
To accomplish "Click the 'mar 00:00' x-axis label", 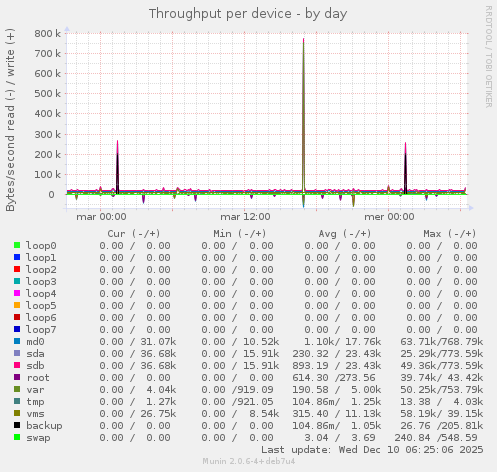I will tap(101, 217).
